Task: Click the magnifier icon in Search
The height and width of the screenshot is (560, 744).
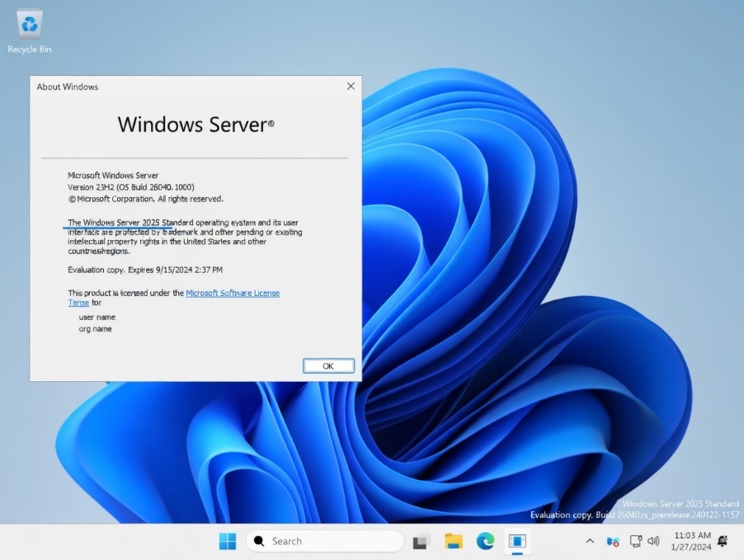Action: [259, 541]
